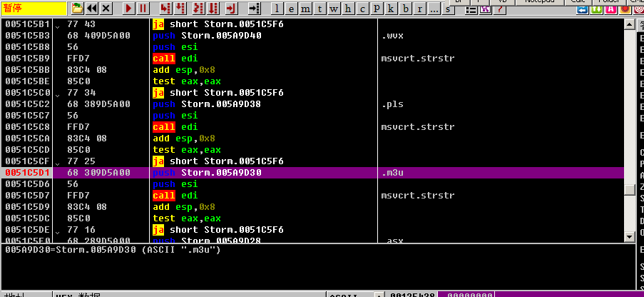
Task: Open the Log window with the 'l' button
Action: click(x=278, y=9)
